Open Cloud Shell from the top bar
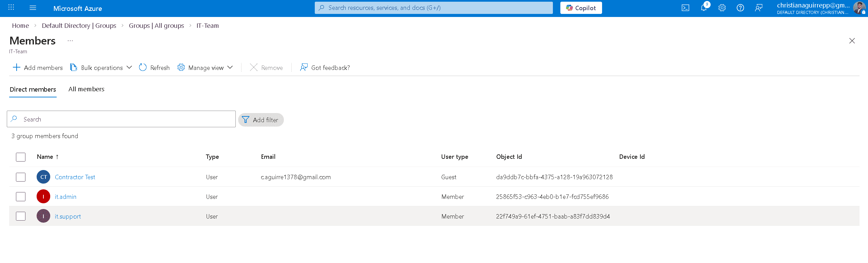This screenshot has width=868, height=263. click(685, 8)
